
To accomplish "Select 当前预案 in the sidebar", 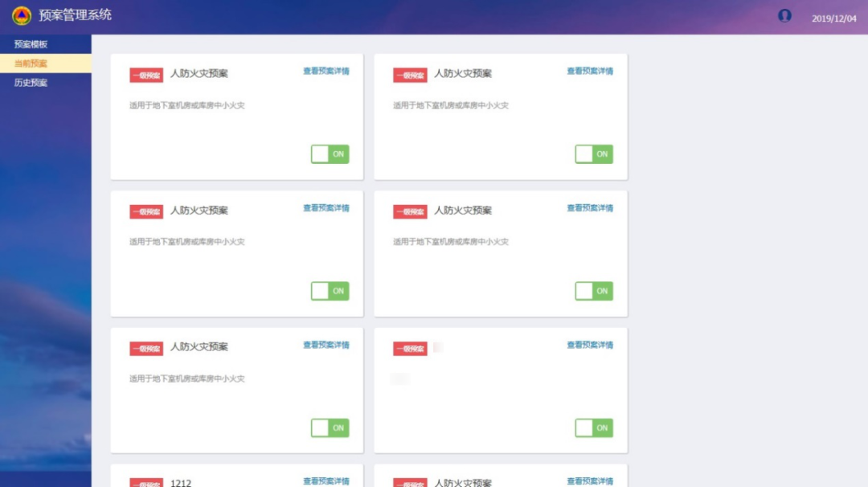I will pos(31,63).
